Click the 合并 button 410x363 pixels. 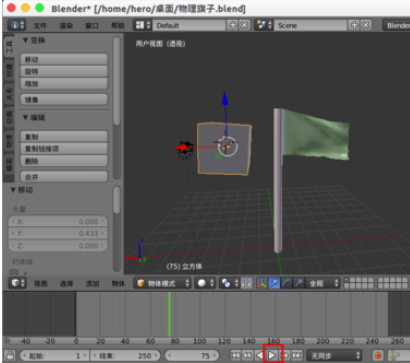pyautogui.click(x=64, y=177)
